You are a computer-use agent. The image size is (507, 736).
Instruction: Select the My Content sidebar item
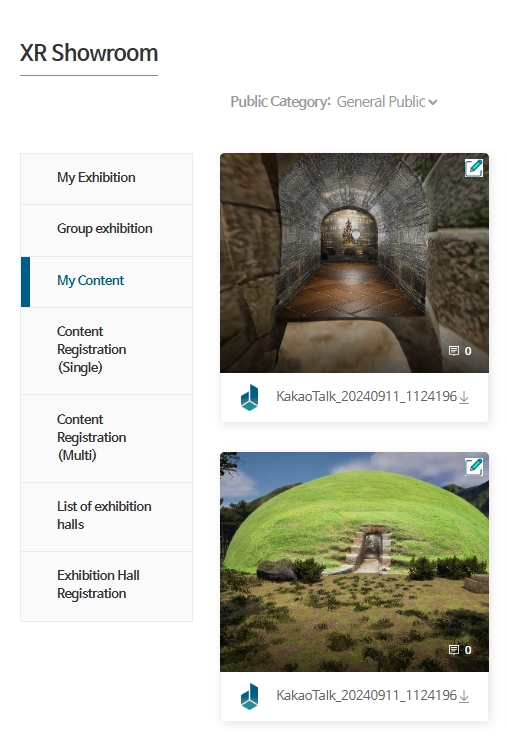coord(107,282)
